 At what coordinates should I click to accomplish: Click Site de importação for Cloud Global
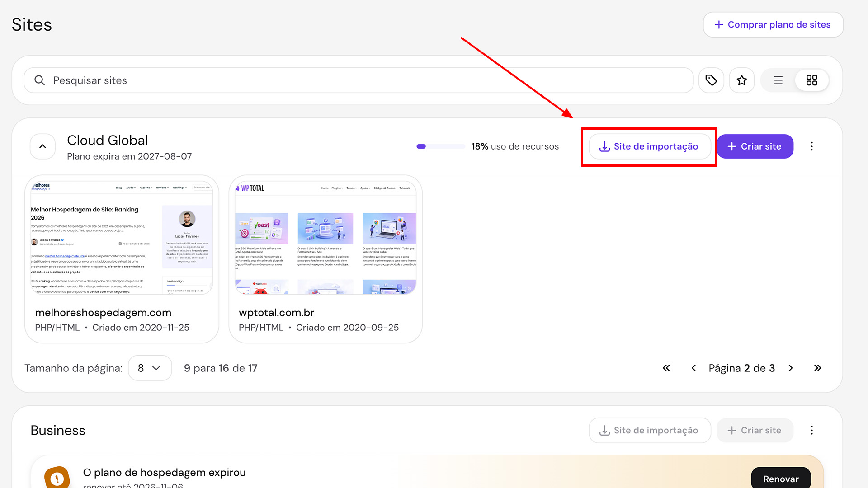650,146
